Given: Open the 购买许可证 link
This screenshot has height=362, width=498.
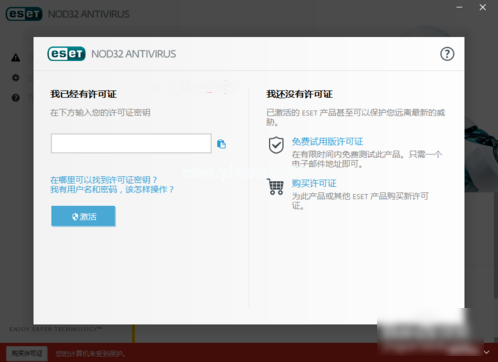Looking at the screenshot, I should 314,183.
